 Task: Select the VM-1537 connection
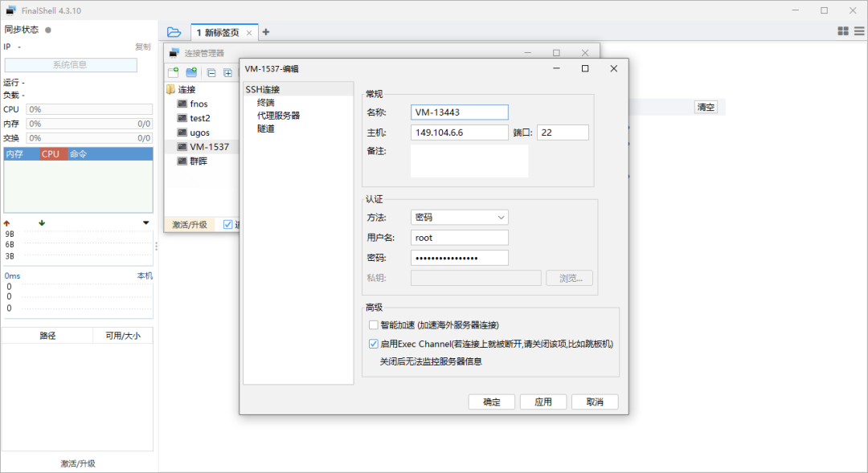209,147
